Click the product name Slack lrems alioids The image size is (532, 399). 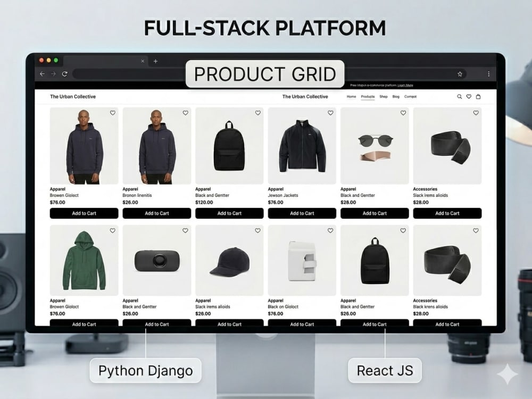430,195
